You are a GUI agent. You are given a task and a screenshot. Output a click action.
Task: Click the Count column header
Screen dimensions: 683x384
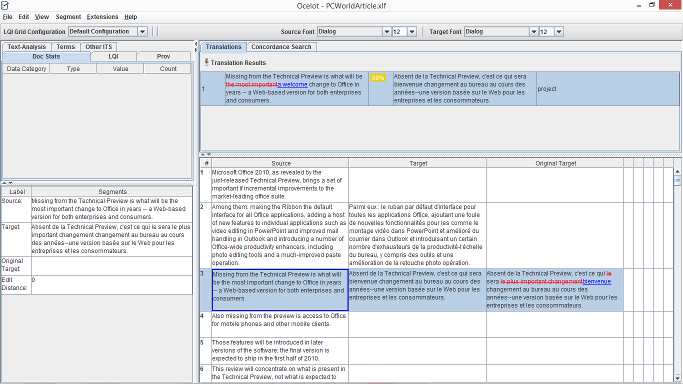[168, 69]
